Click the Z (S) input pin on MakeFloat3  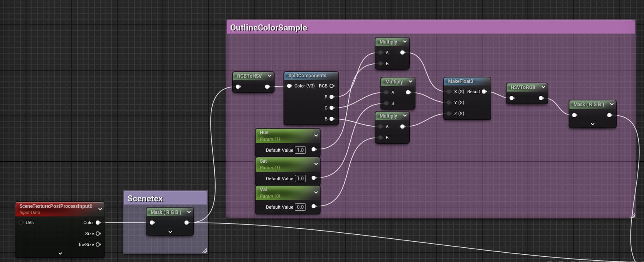(449, 114)
